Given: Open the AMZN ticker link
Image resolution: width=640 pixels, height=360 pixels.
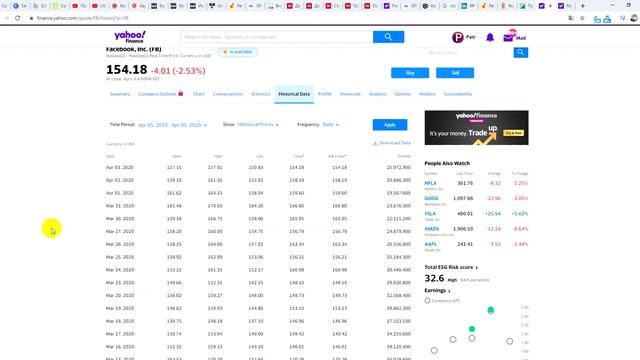Looking at the screenshot, I should (432, 229).
